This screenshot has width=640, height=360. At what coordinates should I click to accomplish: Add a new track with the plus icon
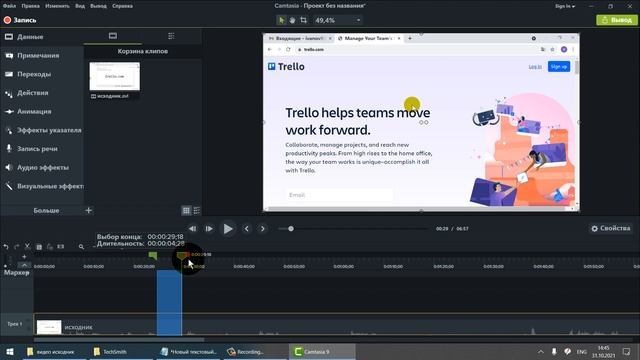24,257
